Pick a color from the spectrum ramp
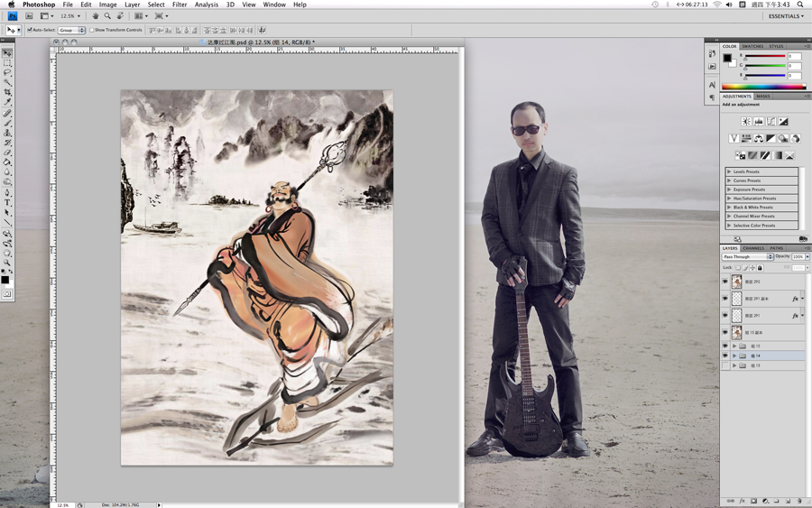This screenshot has height=508, width=812. pyautogui.click(x=764, y=87)
